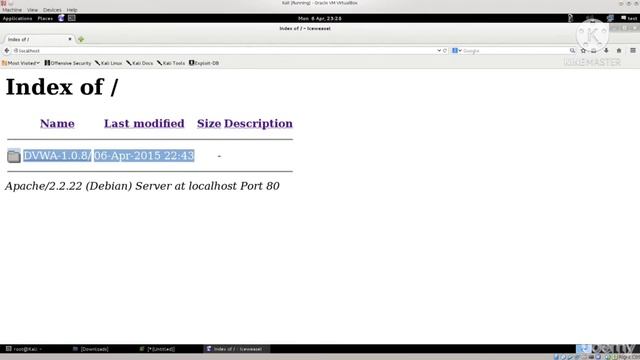
Task: Click the panel clock showing Mon 6 Apr
Action: point(320,18)
